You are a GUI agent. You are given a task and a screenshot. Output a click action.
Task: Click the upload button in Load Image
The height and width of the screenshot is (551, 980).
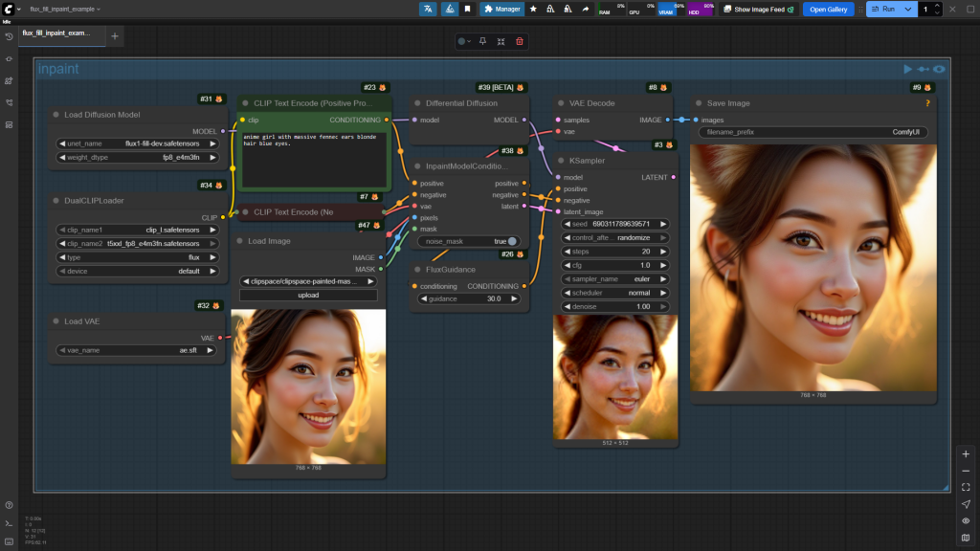[x=308, y=295]
